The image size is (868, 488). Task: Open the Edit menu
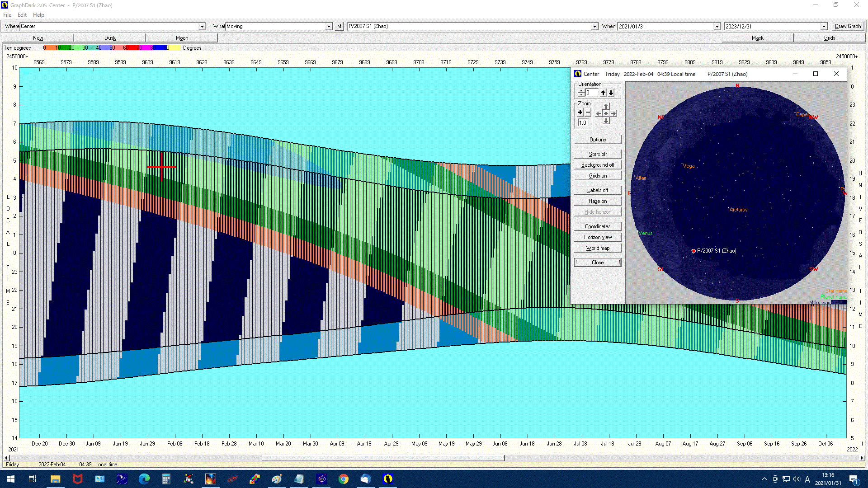(x=22, y=15)
